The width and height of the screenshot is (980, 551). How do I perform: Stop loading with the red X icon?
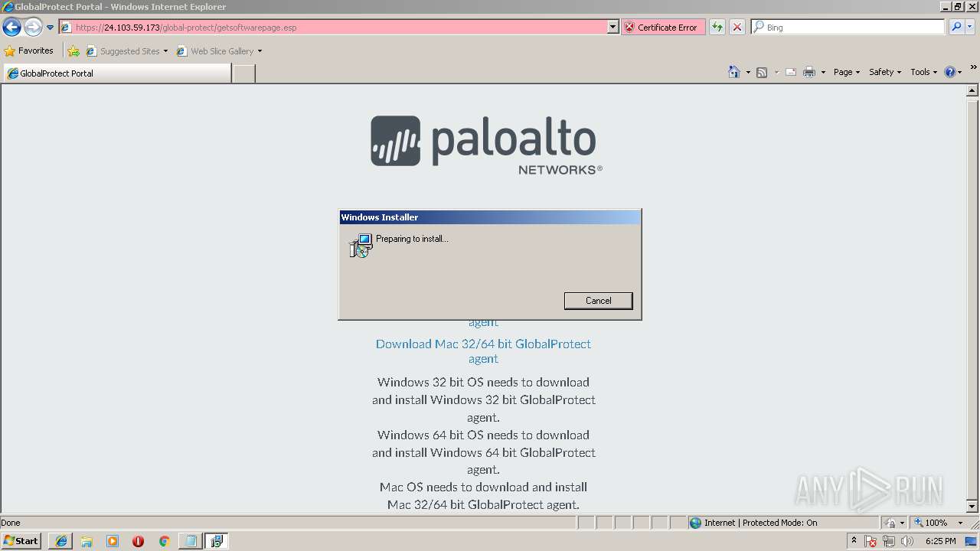click(x=737, y=27)
